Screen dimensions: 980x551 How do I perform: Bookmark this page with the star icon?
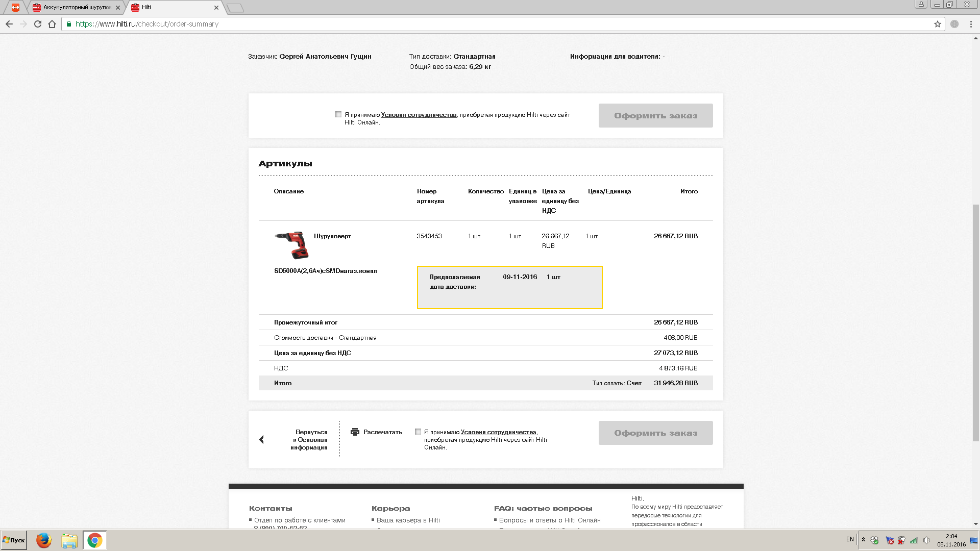(938, 24)
